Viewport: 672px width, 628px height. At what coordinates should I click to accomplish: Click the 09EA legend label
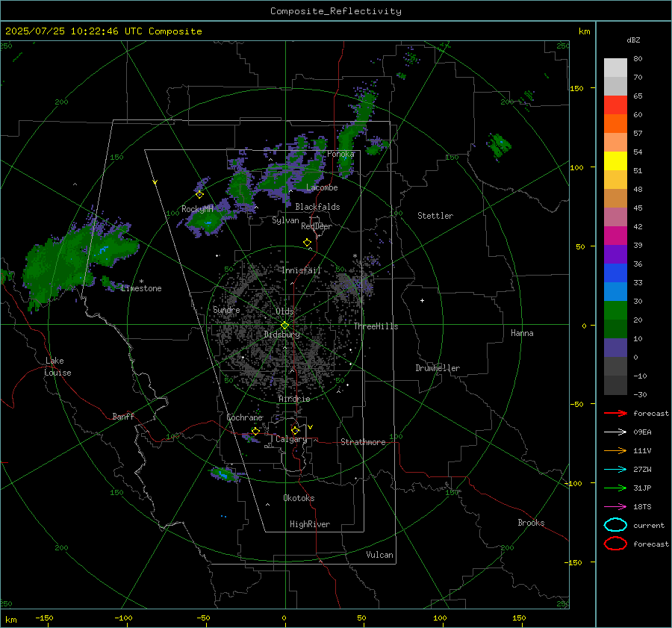[x=642, y=432]
